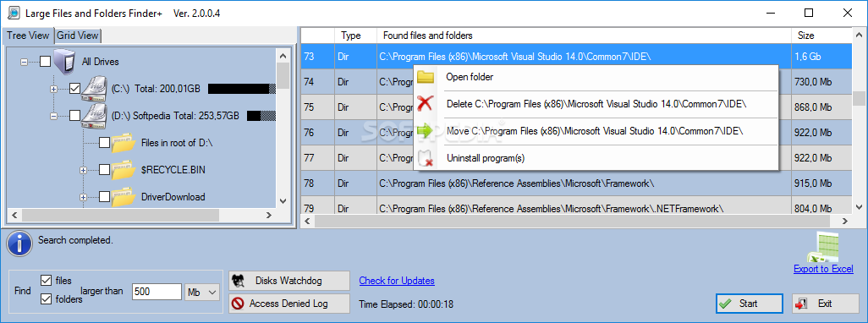Click the 915,0 Mb size cell
This screenshot has height=323, width=868.
pos(821,183)
